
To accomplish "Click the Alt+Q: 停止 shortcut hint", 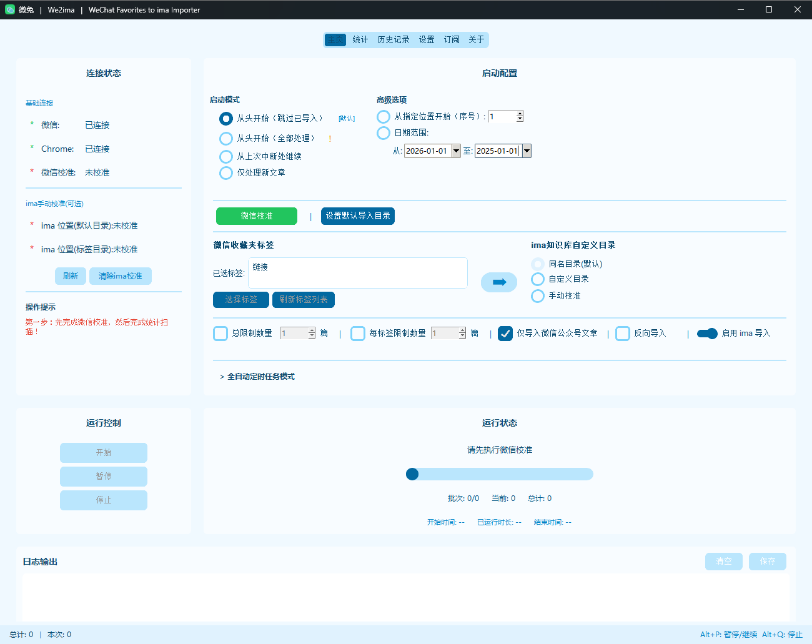I will tap(782, 635).
